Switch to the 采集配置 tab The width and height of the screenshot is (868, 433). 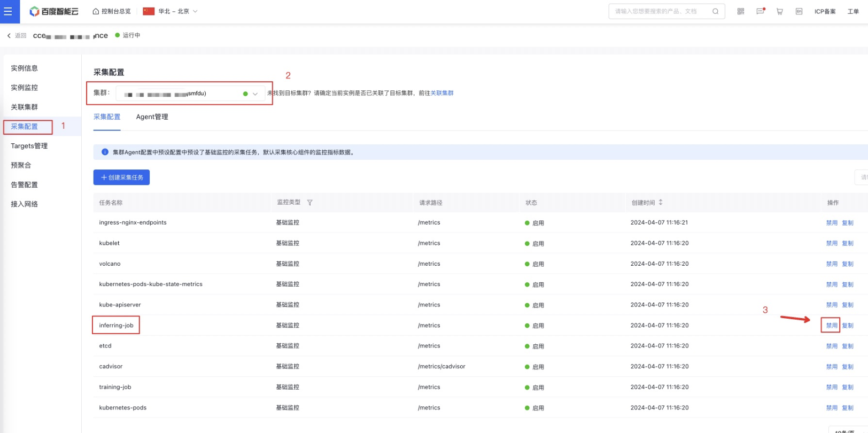(x=107, y=117)
